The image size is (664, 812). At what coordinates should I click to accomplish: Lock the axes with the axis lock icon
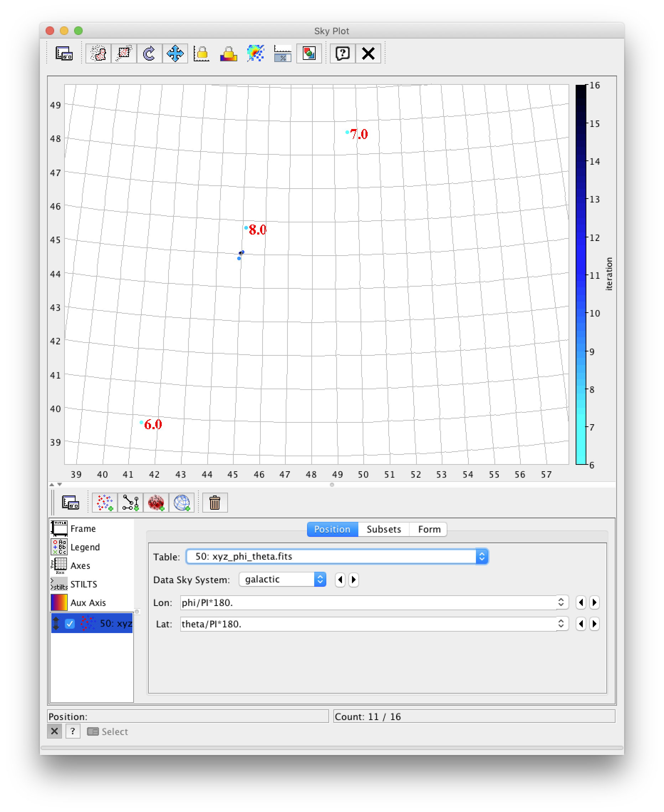pos(202,53)
